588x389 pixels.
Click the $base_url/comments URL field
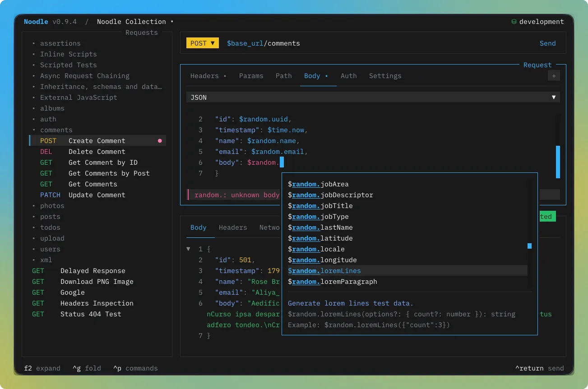(263, 43)
